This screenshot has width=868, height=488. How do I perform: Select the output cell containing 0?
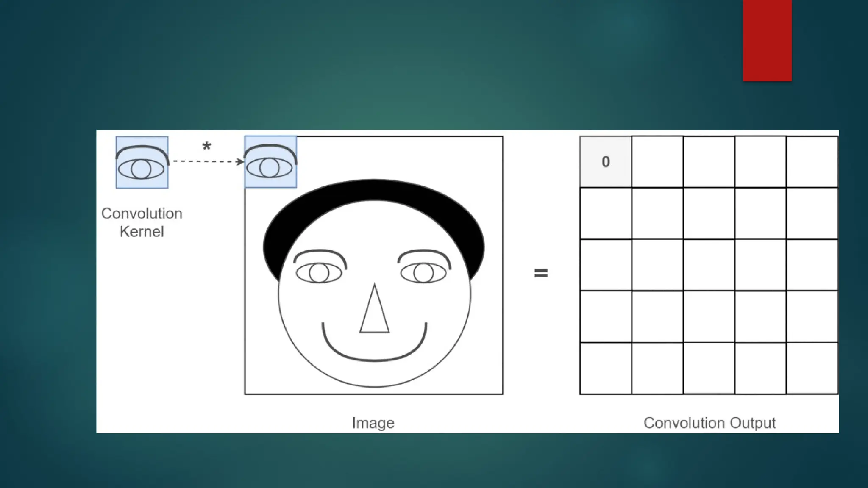pos(606,162)
